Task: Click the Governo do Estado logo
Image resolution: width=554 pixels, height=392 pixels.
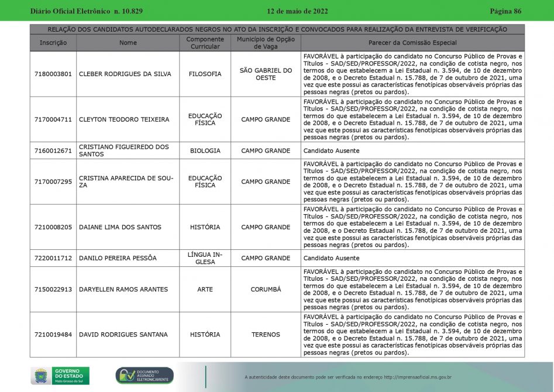Action: click(x=70, y=376)
